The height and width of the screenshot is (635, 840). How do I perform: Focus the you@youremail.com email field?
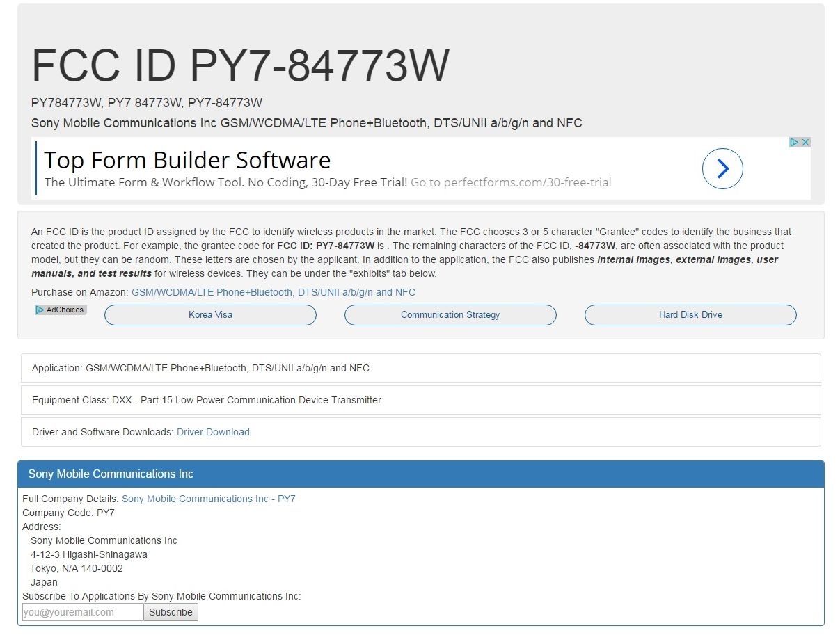83,612
